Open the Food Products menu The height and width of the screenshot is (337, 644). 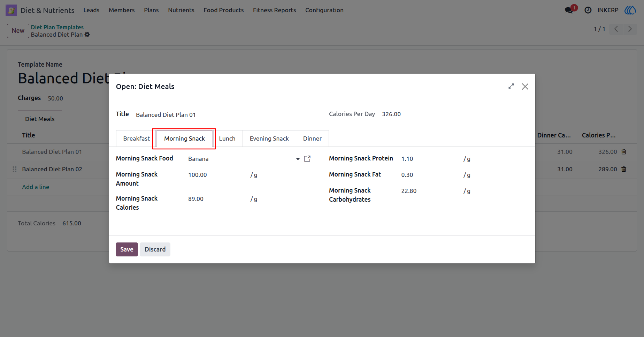coord(224,10)
